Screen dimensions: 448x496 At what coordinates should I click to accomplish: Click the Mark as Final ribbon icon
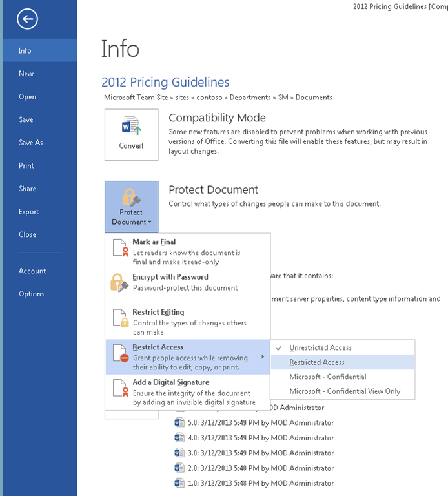pos(121,248)
